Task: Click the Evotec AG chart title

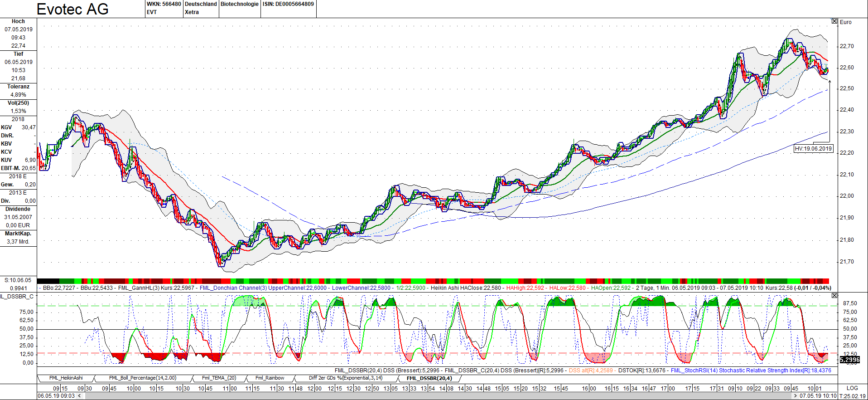Action: 72,9
